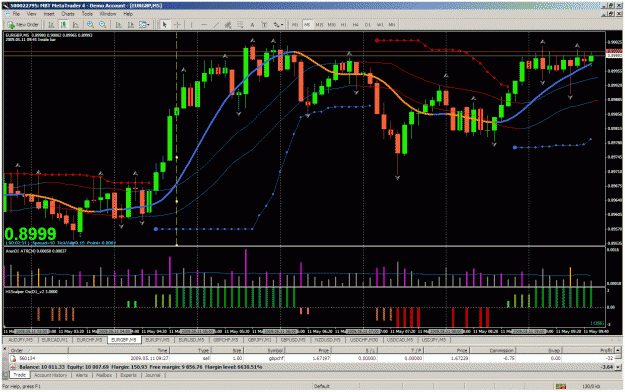Open the Account History terminal tab
The width and height of the screenshot is (625, 392).
click(50, 375)
